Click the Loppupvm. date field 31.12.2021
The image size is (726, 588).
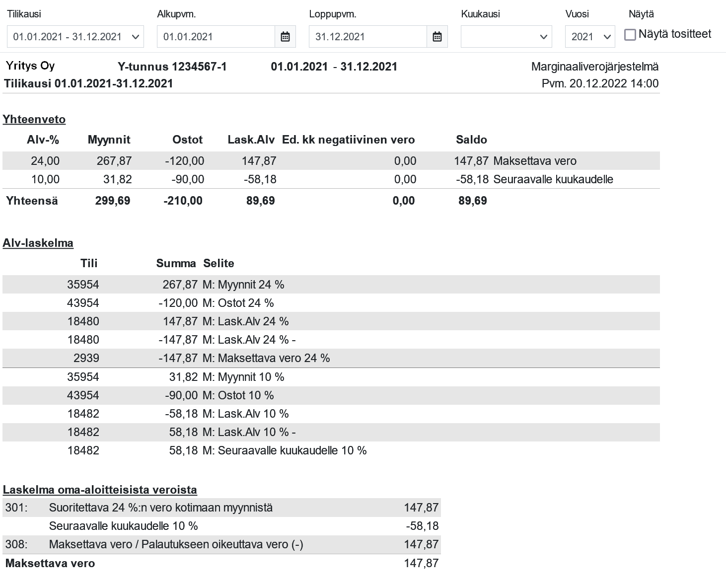(368, 37)
